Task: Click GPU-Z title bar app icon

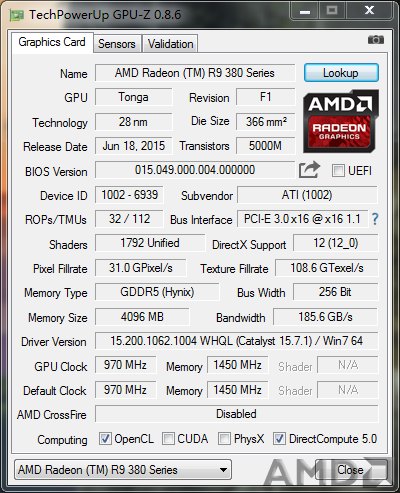Action: click(x=17, y=15)
